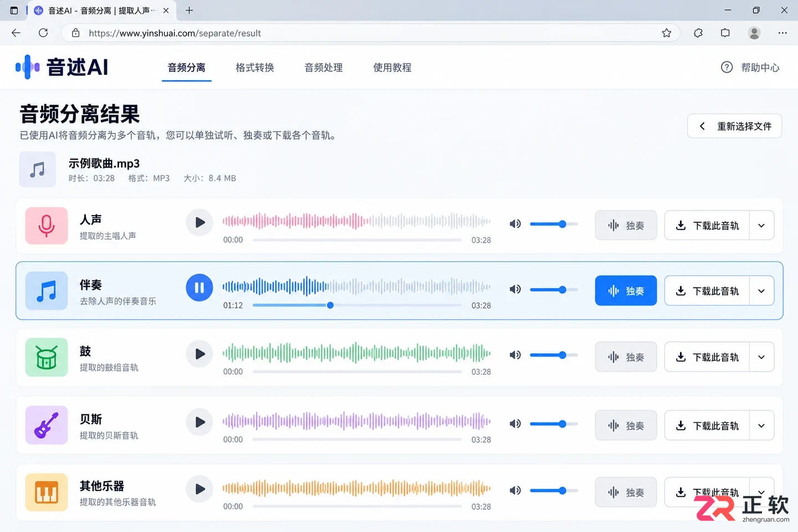Open browser settings and more menu
The width and height of the screenshot is (798, 532).
pyautogui.click(x=782, y=33)
